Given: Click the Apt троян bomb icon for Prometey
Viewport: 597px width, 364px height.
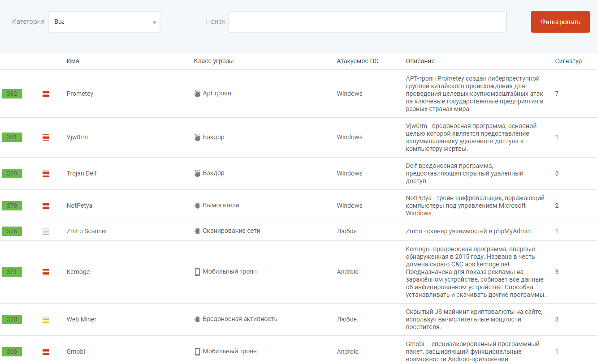Looking at the screenshot, I should pos(197,94).
